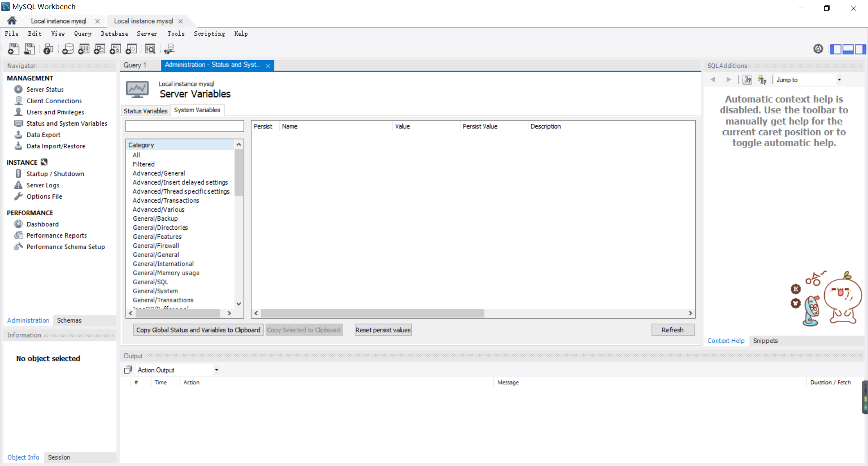868x466 pixels.
Task: Open Performance Schema Setup
Action: coord(66,247)
